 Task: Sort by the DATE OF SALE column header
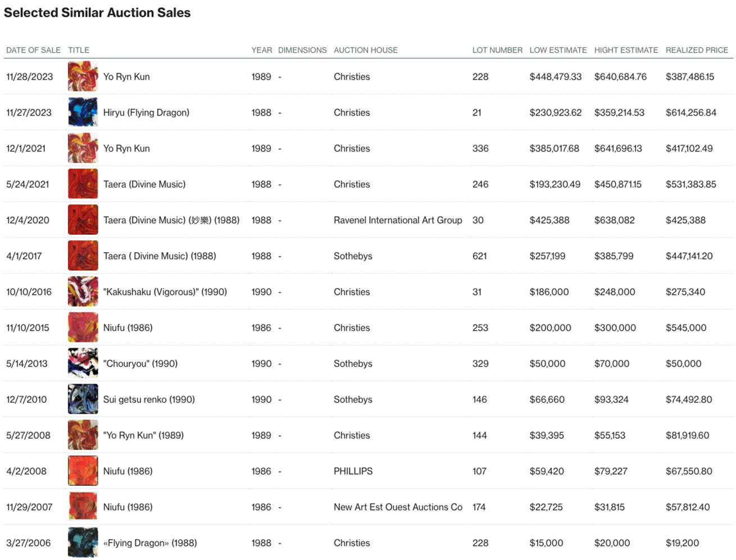point(33,50)
